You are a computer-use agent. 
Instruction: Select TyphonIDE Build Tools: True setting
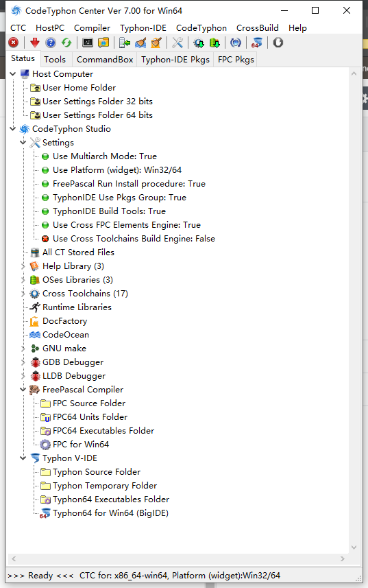[x=109, y=211]
